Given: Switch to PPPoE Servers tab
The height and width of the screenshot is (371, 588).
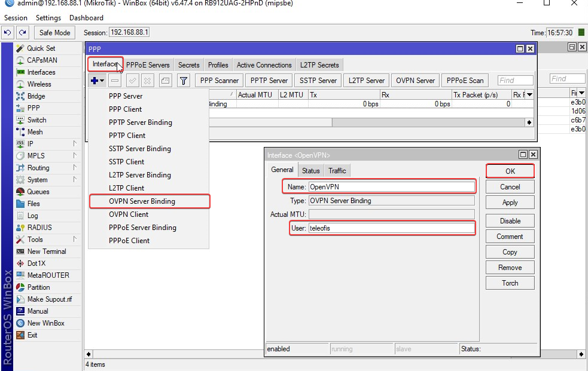Looking at the screenshot, I should click(x=148, y=65).
